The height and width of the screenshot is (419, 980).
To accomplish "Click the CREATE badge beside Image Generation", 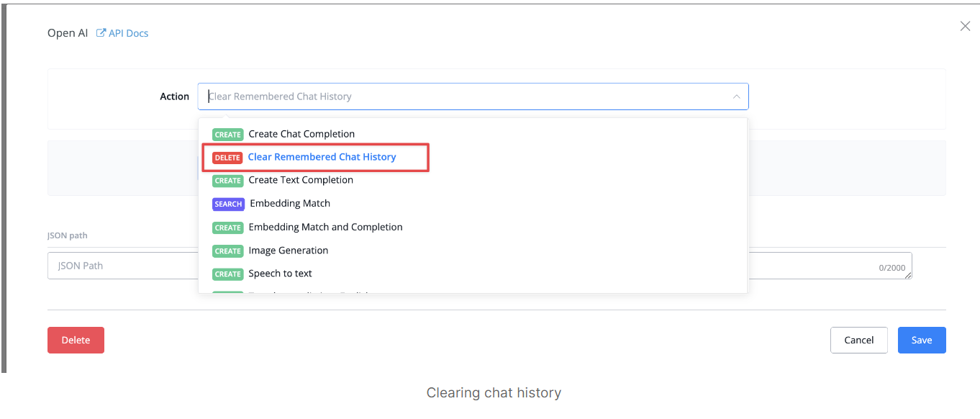I will pos(228,251).
